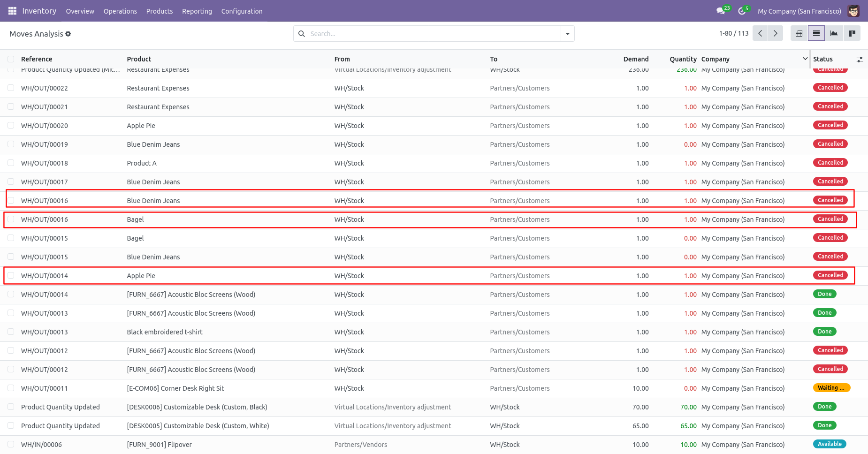The image size is (868, 454).
Task: Select the WH/OUT/00022 row checkbox
Action: click(11, 88)
